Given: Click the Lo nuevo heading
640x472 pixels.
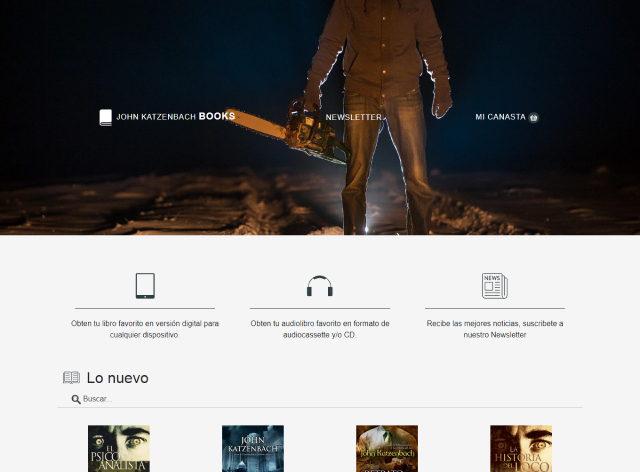Looking at the screenshot, I should pyautogui.click(x=118, y=378).
